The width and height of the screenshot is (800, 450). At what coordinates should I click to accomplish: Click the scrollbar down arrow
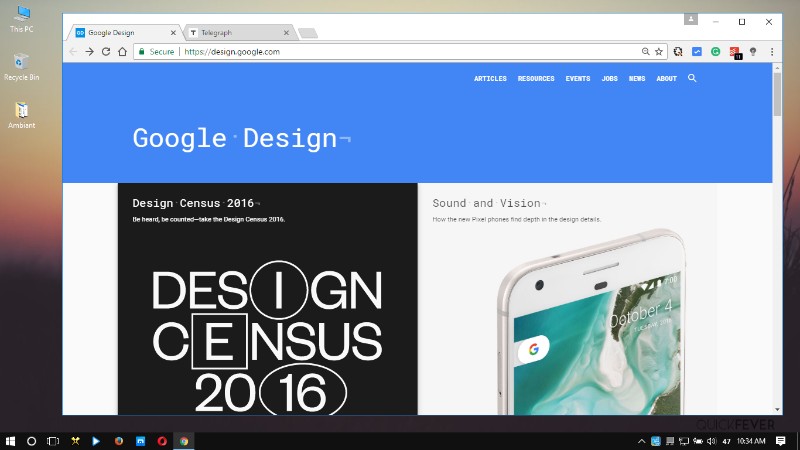coord(777,409)
